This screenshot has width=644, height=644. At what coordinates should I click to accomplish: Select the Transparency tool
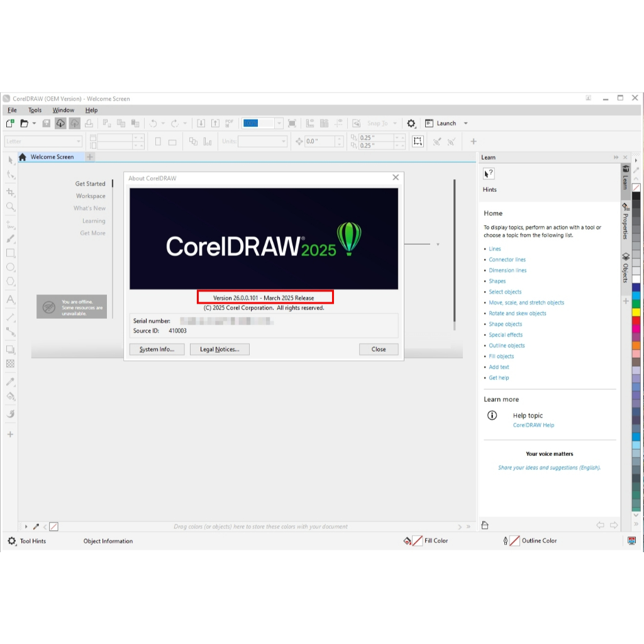pos(11,364)
